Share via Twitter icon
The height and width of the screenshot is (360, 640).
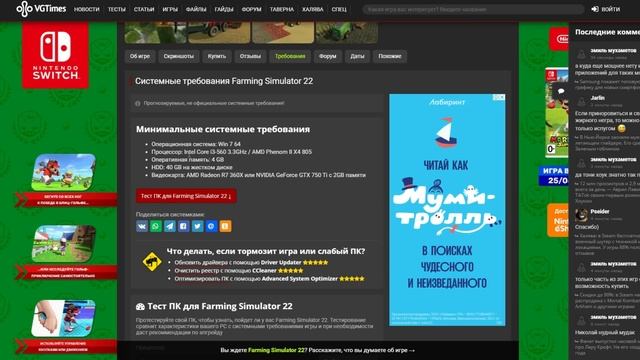click(198, 226)
